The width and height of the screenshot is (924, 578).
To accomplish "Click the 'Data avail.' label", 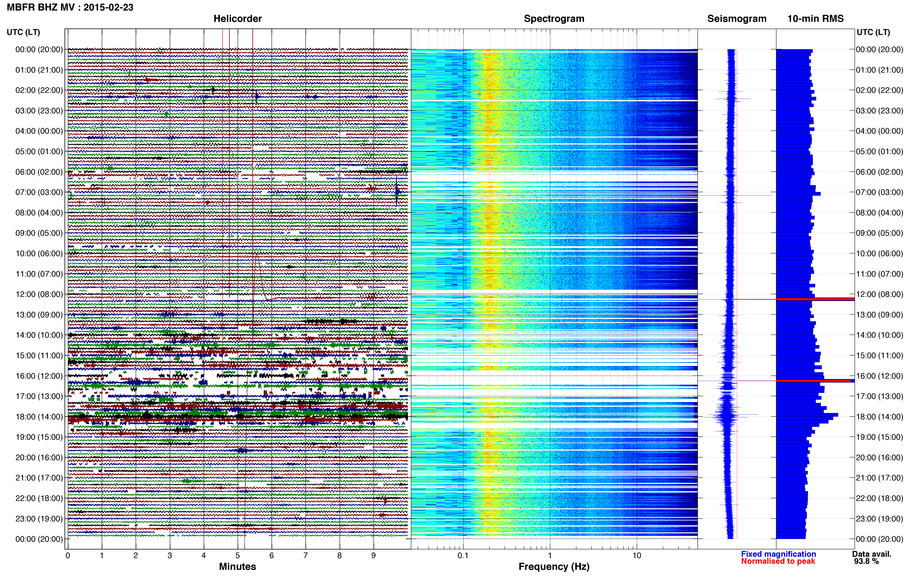I will tap(872, 554).
